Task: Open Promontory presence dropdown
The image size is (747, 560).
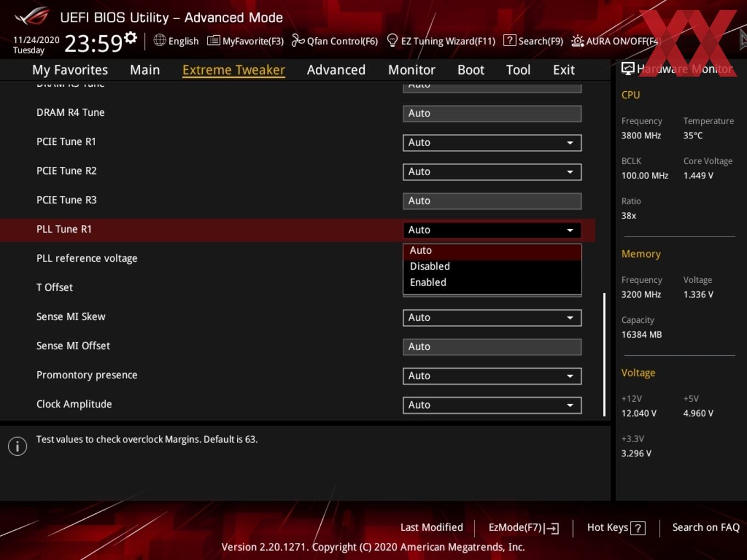Action: tap(492, 376)
